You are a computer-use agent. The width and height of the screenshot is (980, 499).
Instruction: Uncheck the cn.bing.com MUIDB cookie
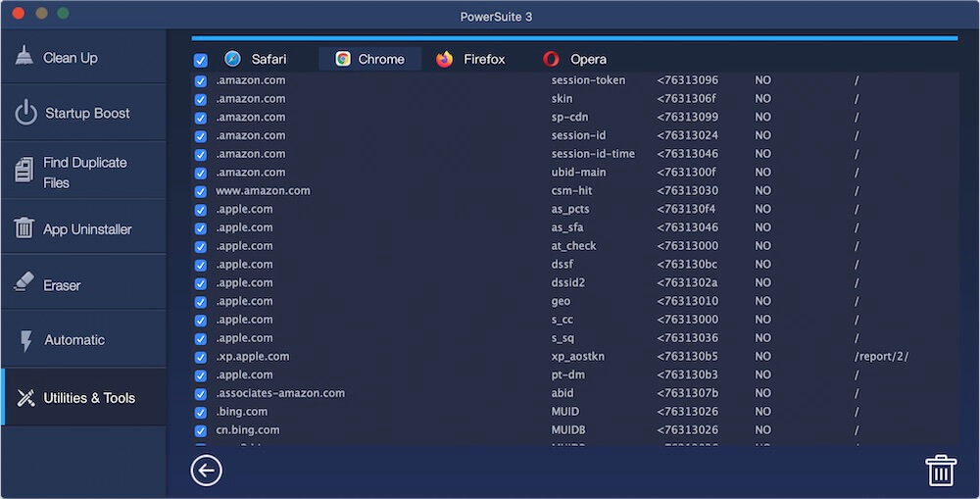(x=201, y=430)
